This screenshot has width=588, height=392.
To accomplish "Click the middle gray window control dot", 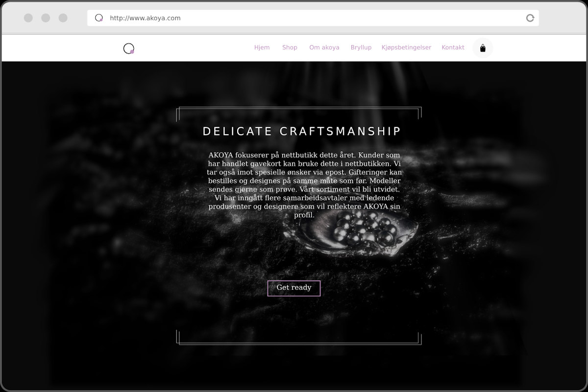I will pyautogui.click(x=46, y=18).
